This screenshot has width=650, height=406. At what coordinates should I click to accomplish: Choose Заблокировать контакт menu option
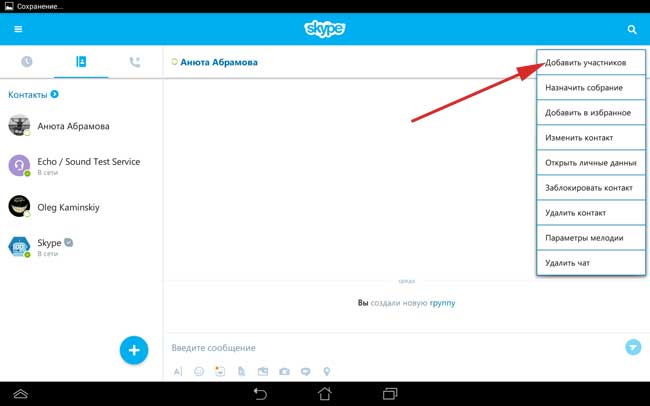[590, 187]
